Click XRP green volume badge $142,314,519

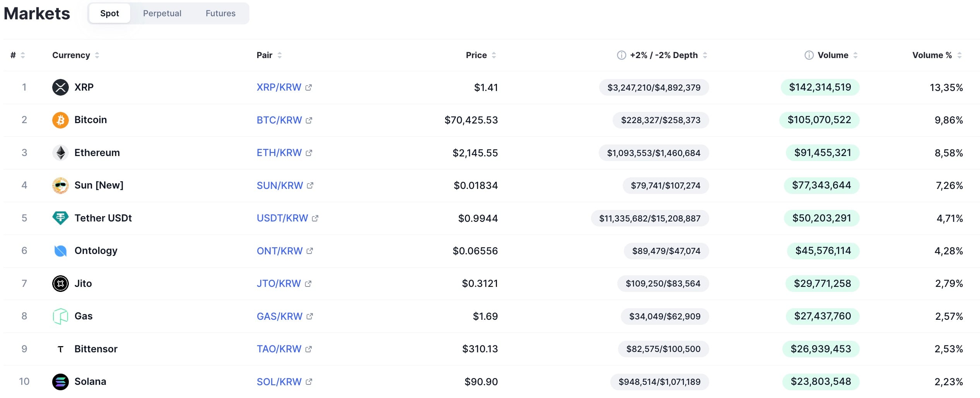(x=820, y=87)
